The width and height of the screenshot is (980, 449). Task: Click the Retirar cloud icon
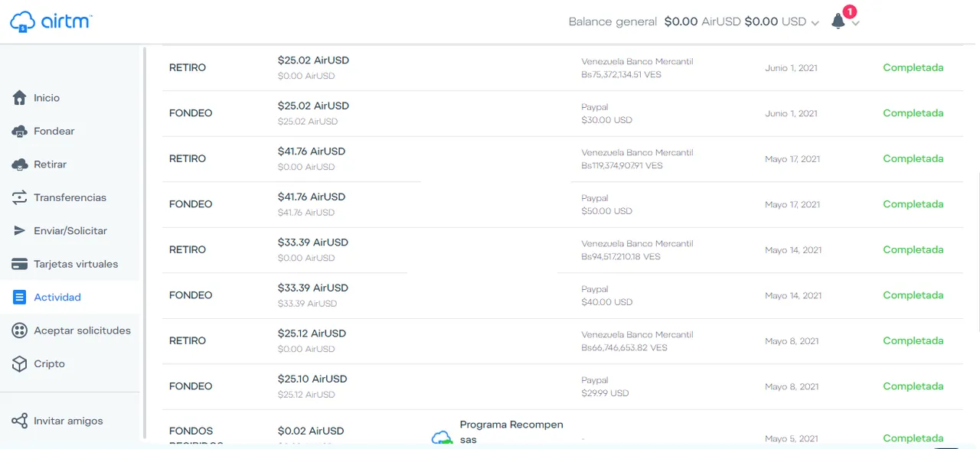point(20,164)
